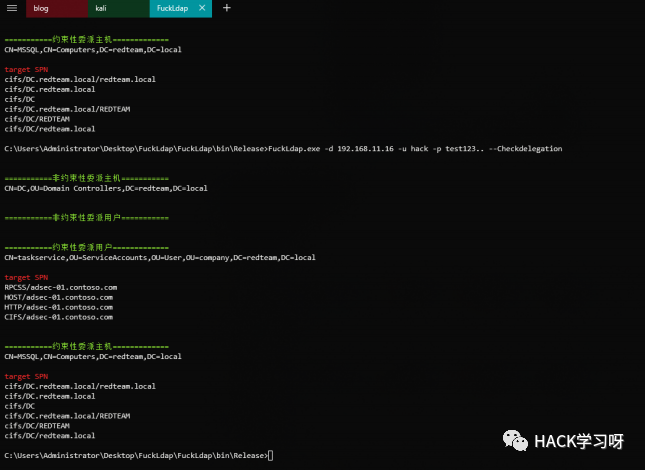This screenshot has height=470, width=645.
Task: Click the CN=taskservice,OU=ServiceAccounts line
Action: pyautogui.click(x=160, y=258)
